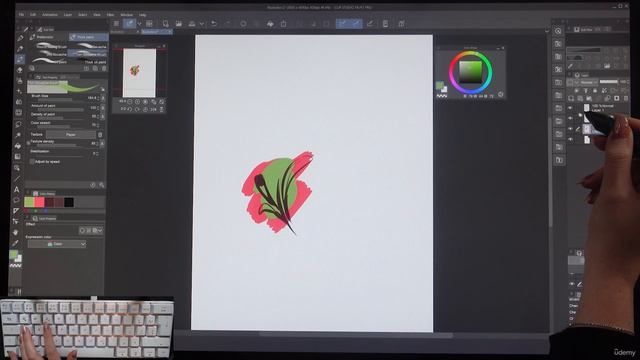Toggle visibility eye of the folder layer
The image size is (640, 360).
(x=570, y=118)
